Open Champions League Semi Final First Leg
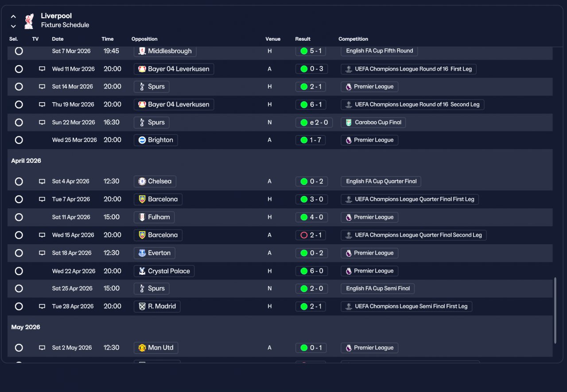This screenshot has height=392, width=567. click(x=406, y=307)
